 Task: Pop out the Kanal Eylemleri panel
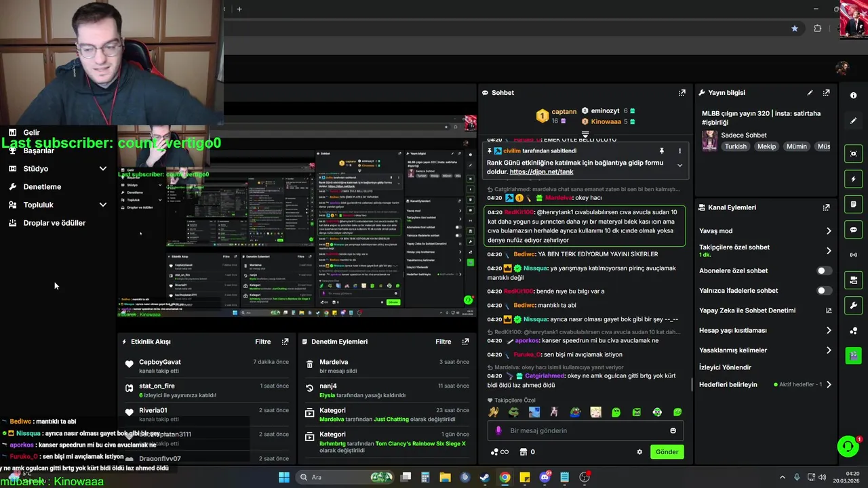tap(826, 207)
